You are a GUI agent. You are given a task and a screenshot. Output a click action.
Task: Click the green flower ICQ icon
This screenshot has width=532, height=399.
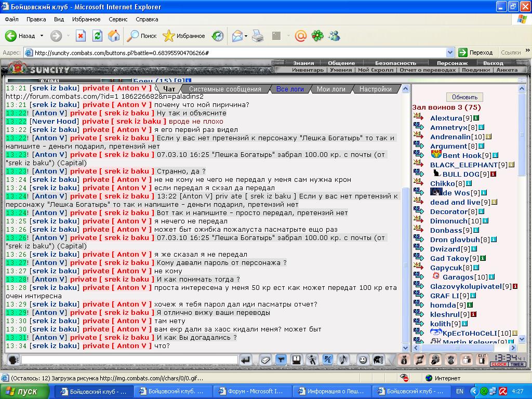coord(317,36)
